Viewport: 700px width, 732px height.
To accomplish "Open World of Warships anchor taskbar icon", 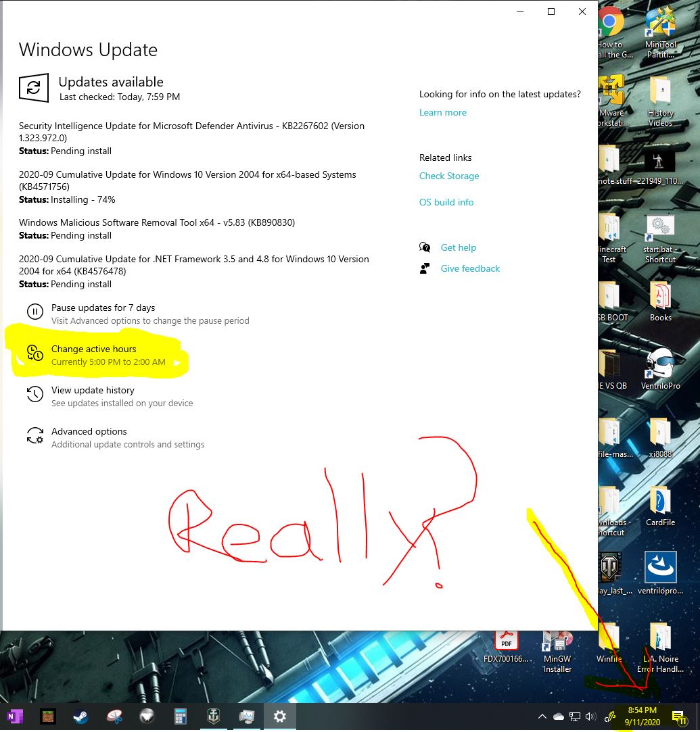I will click(214, 716).
